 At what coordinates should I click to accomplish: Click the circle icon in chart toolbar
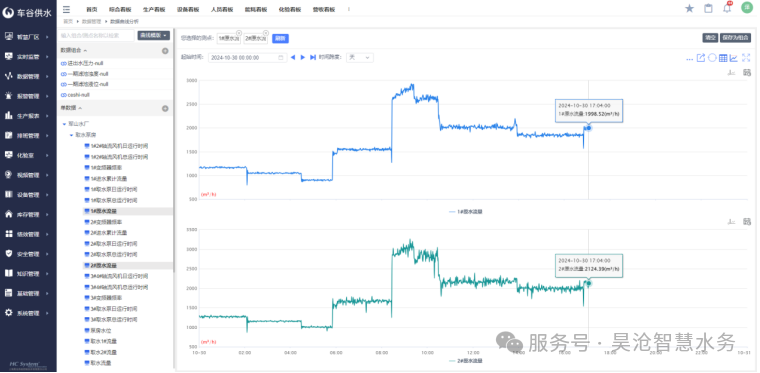pos(712,58)
